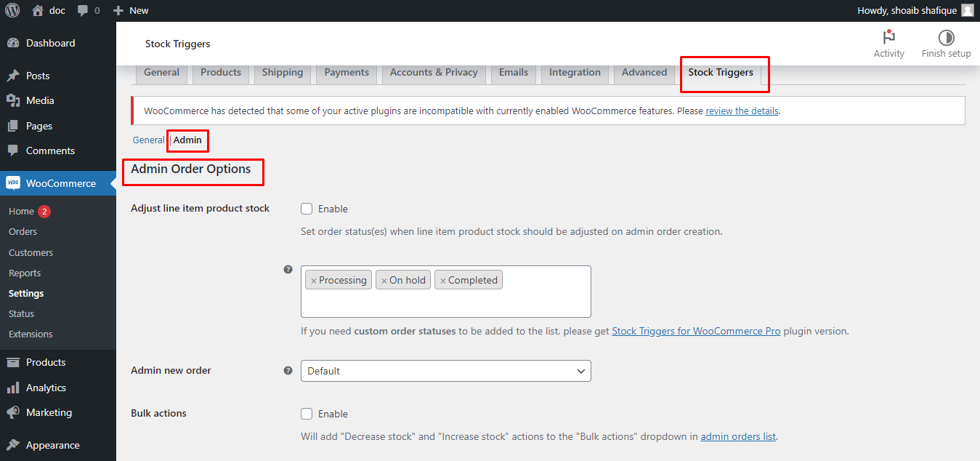Open the doc site home icon
Screen dimensions: 980x461
[38, 10]
